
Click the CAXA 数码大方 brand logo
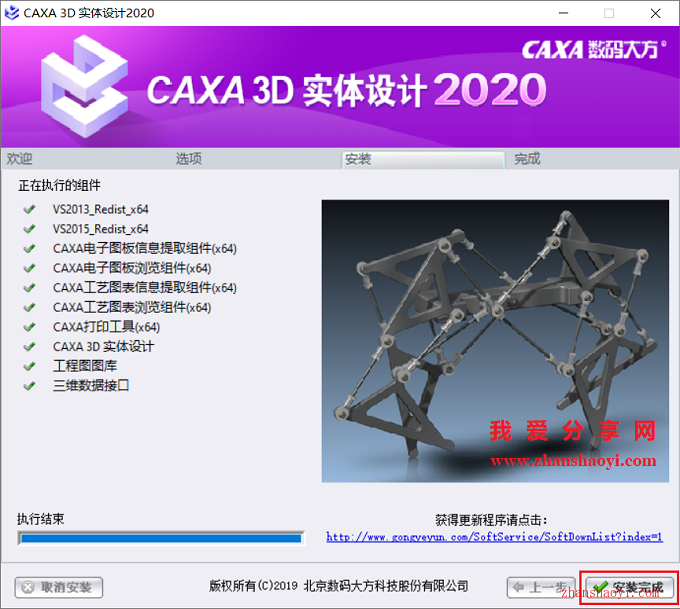(594, 49)
